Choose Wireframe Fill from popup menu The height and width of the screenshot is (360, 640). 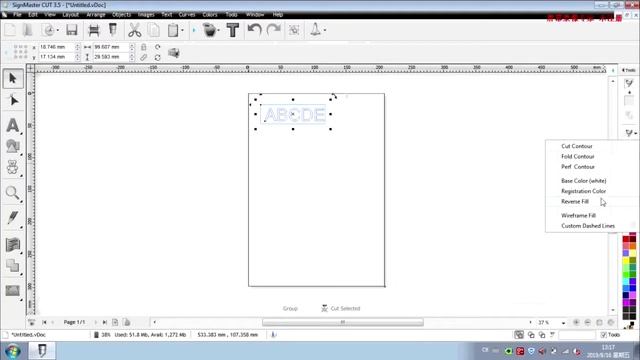coord(578,216)
